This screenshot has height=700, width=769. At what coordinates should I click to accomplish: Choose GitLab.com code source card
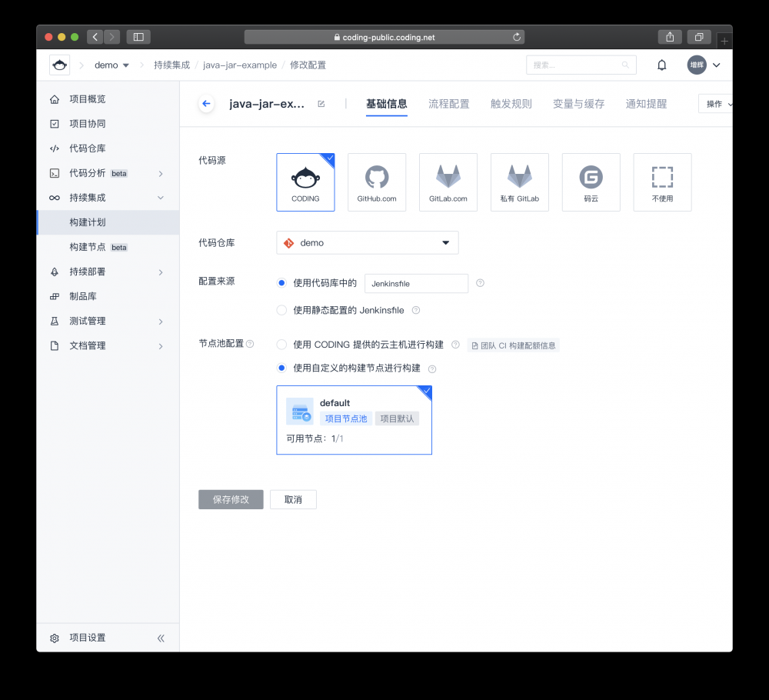pyautogui.click(x=448, y=182)
